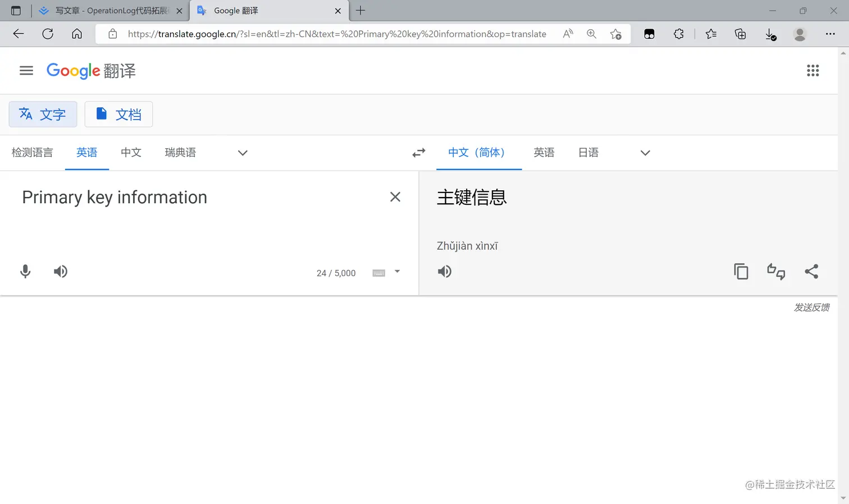
Task: Go to the browser home page
Action: (77, 34)
